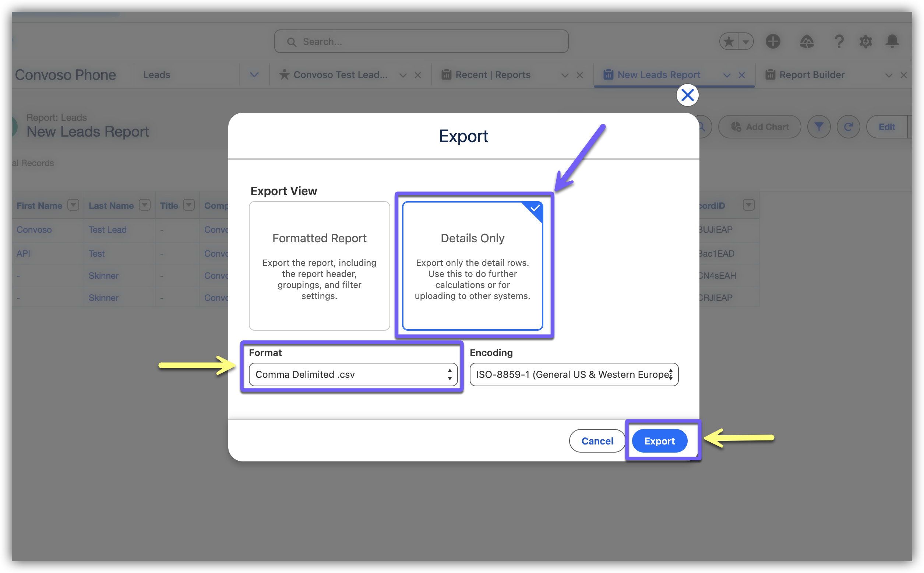Switch to Recent | Reports tab
The image size is (924, 573).
(493, 75)
